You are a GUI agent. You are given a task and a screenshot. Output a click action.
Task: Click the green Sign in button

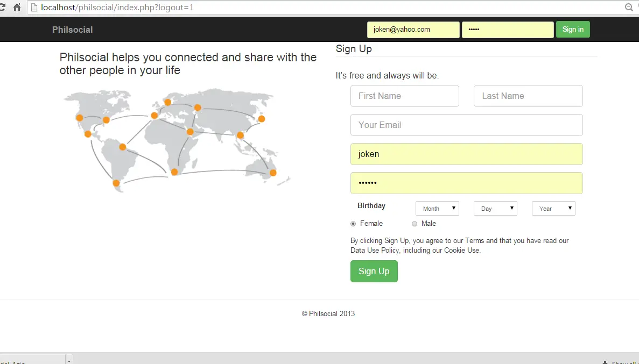pyautogui.click(x=573, y=30)
